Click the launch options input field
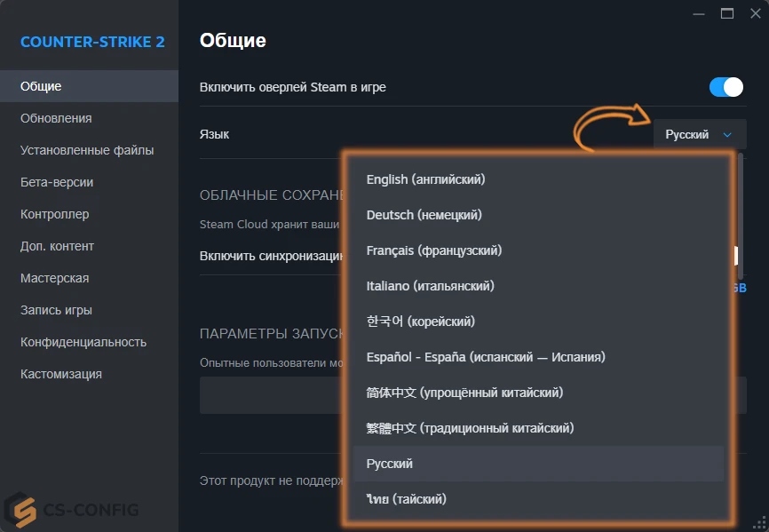The height and width of the screenshot is (532, 769). point(266,394)
